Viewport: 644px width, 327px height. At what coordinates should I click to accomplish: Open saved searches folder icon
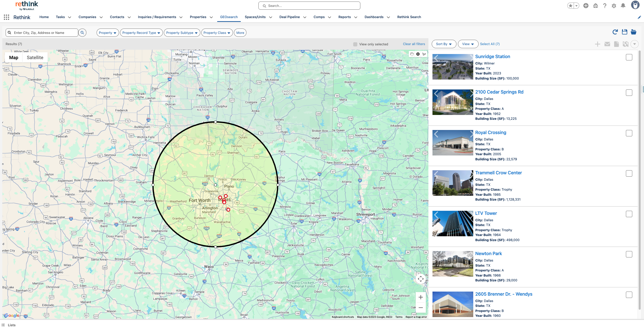coord(634,32)
